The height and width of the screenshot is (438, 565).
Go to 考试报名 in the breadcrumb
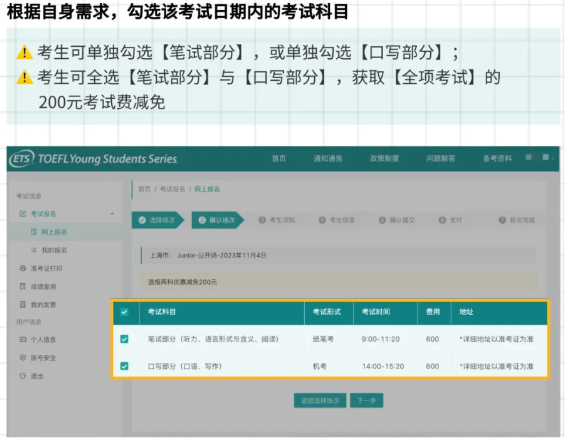(173, 189)
